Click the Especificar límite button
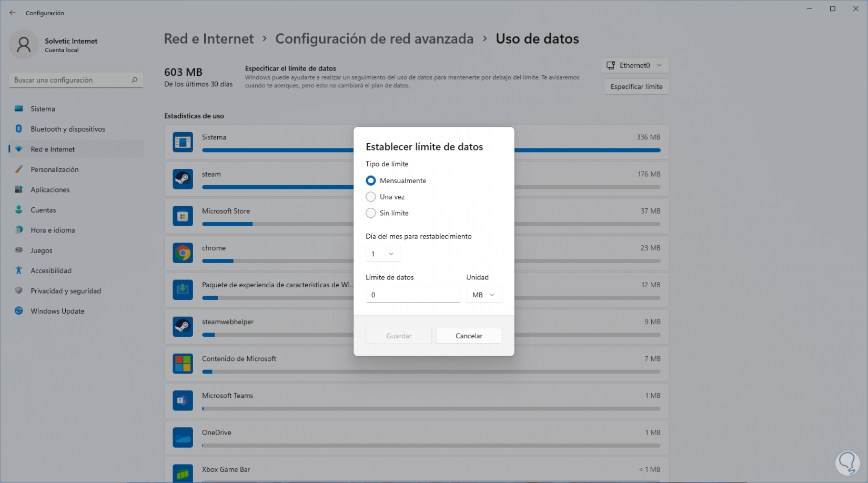The height and width of the screenshot is (483, 868). [636, 87]
